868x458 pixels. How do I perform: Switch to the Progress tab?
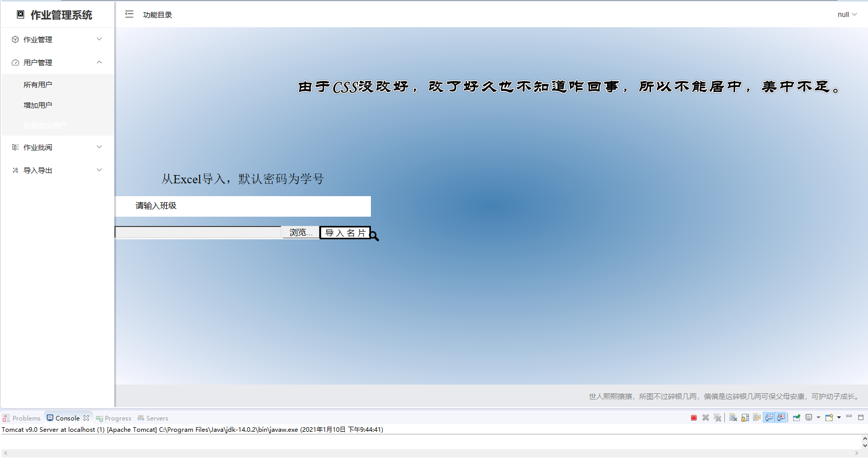tap(113, 418)
